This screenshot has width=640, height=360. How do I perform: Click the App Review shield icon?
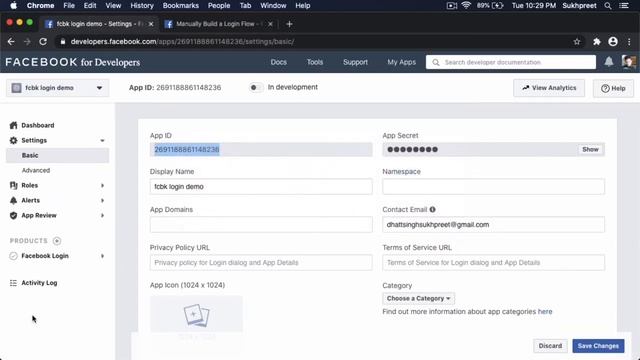pos(13,216)
